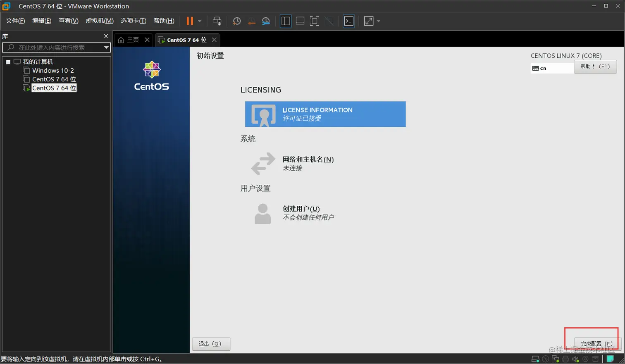
Task: Open the 文件(F) menu
Action: coord(15,21)
